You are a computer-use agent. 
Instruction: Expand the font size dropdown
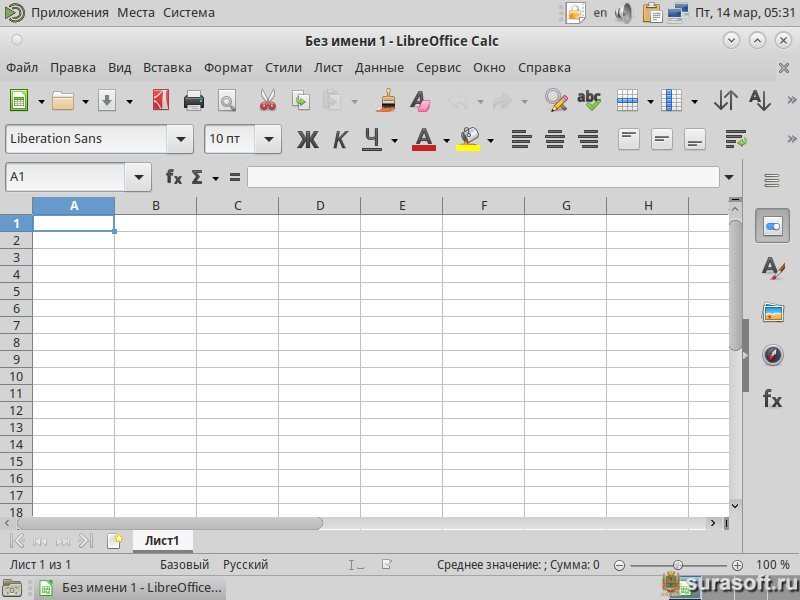[269, 139]
